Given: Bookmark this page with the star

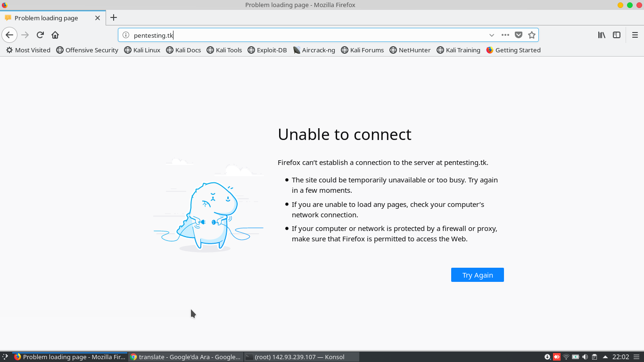Looking at the screenshot, I should click(532, 35).
